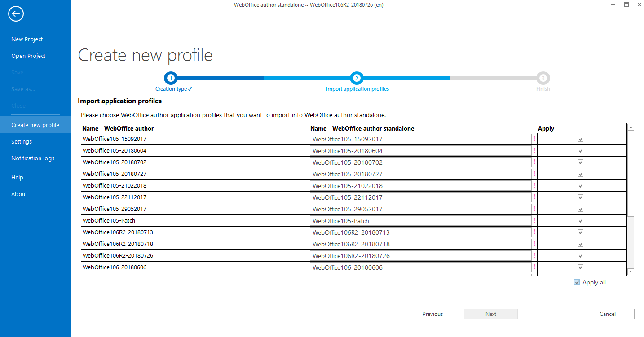Click the warning icon next to WebOffice106-20180606
Viewport: 644px width, 337px height.
[534, 267]
